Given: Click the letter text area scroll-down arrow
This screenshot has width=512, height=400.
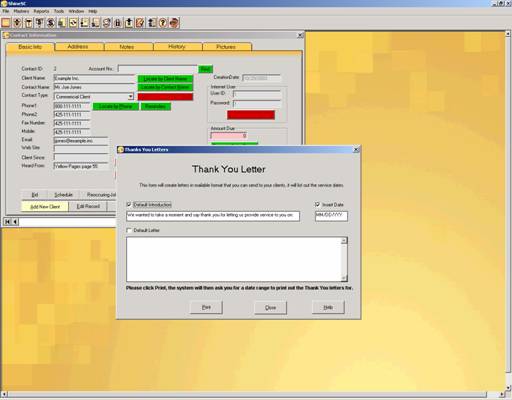Looking at the screenshot, I should pyautogui.click(x=344, y=278).
